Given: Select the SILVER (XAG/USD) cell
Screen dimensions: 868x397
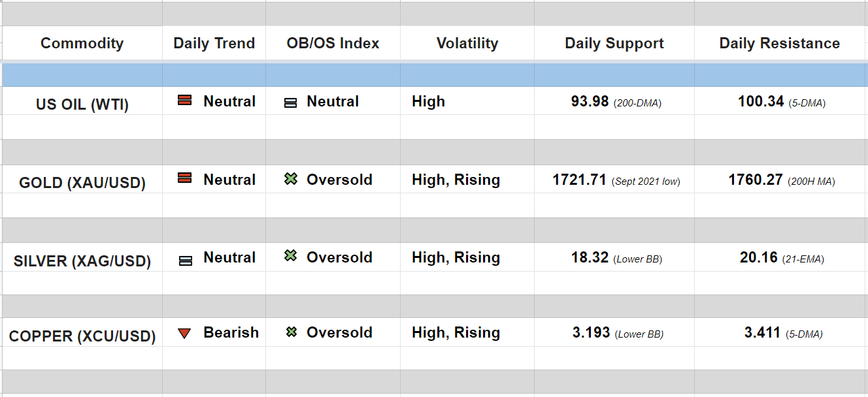Looking at the screenshot, I should [x=82, y=261].
